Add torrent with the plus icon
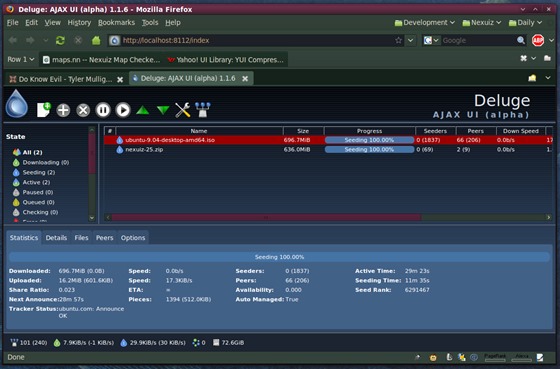The image size is (560, 369). (x=63, y=110)
